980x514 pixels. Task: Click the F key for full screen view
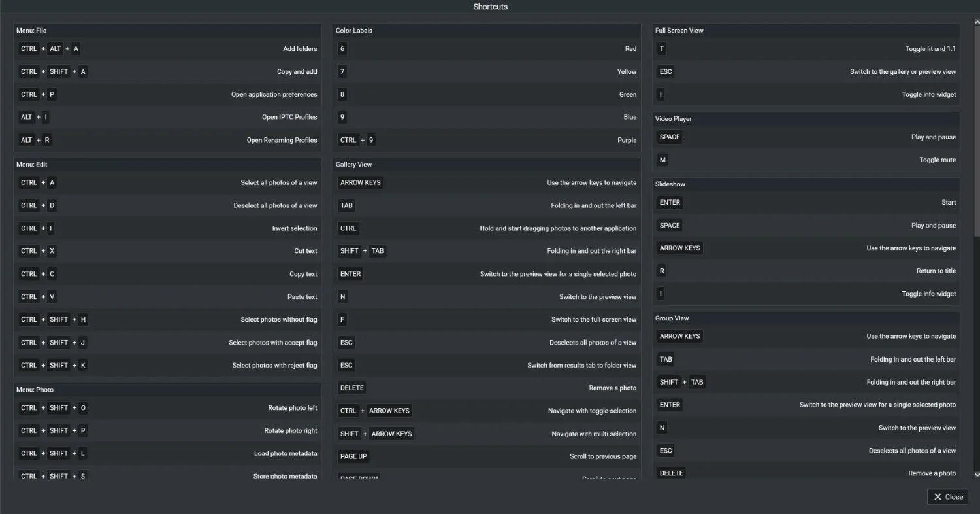click(x=342, y=319)
